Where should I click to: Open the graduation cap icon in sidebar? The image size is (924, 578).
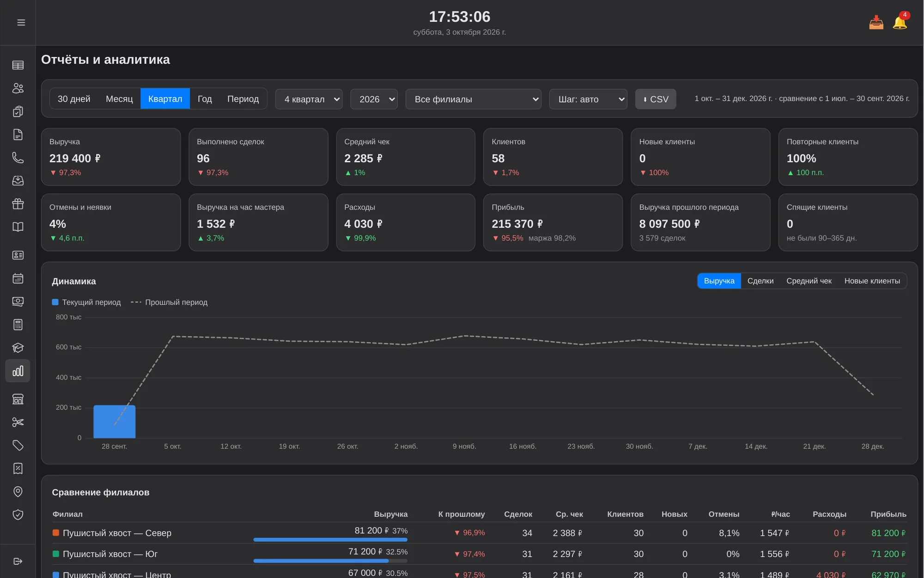18,348
